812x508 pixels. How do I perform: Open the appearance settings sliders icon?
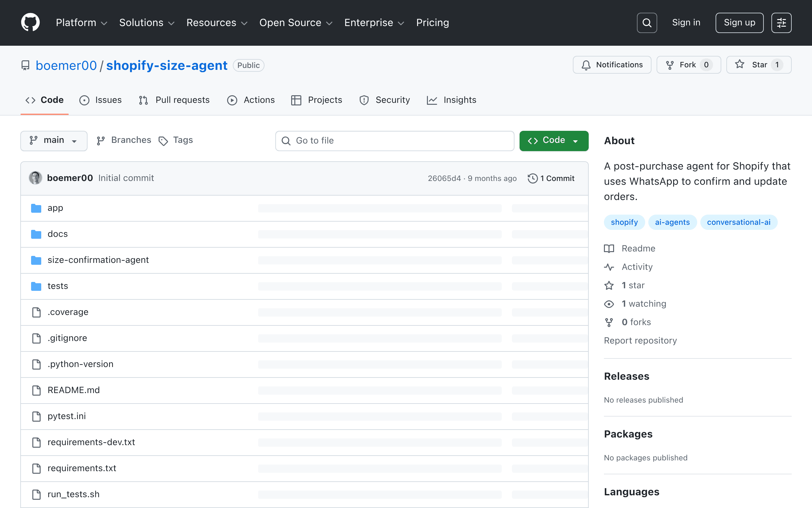781,23
